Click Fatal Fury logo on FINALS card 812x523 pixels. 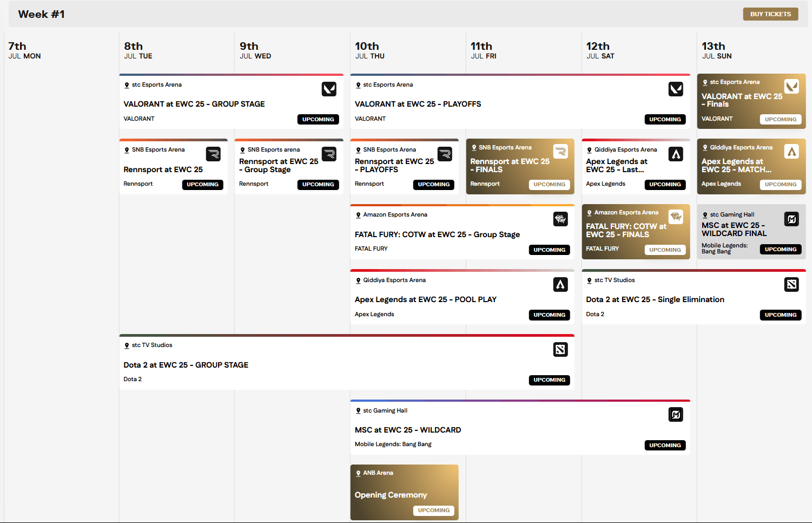point(676,217)
